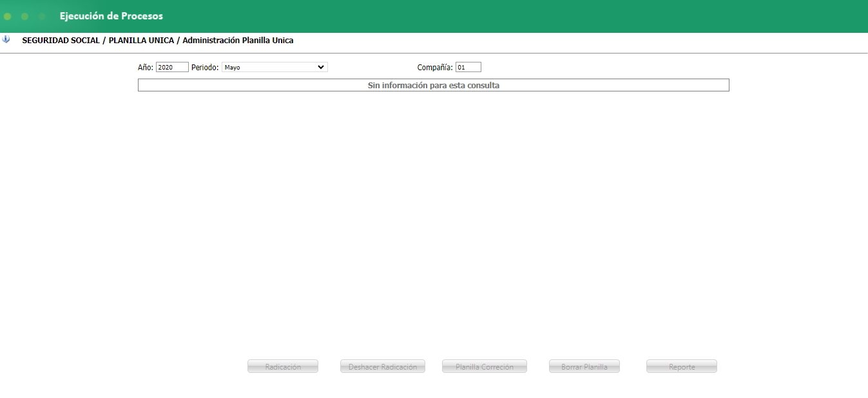Click the 'Sin información para esta consulta' message
Screen dimensions: 868x398
tap(434, 85)
